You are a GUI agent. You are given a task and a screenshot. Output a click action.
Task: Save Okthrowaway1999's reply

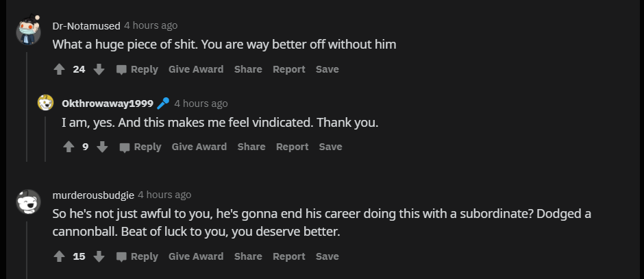331,147
